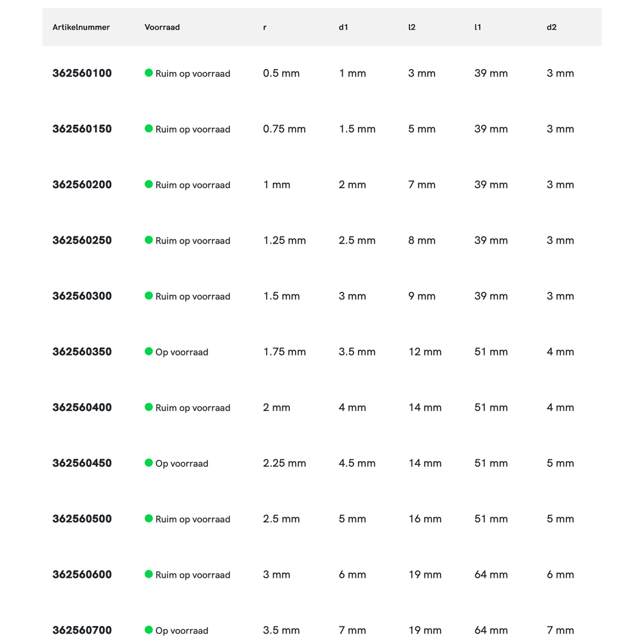Click the Artikelnummer column header

pyautogui.click(x=81, y=27)
